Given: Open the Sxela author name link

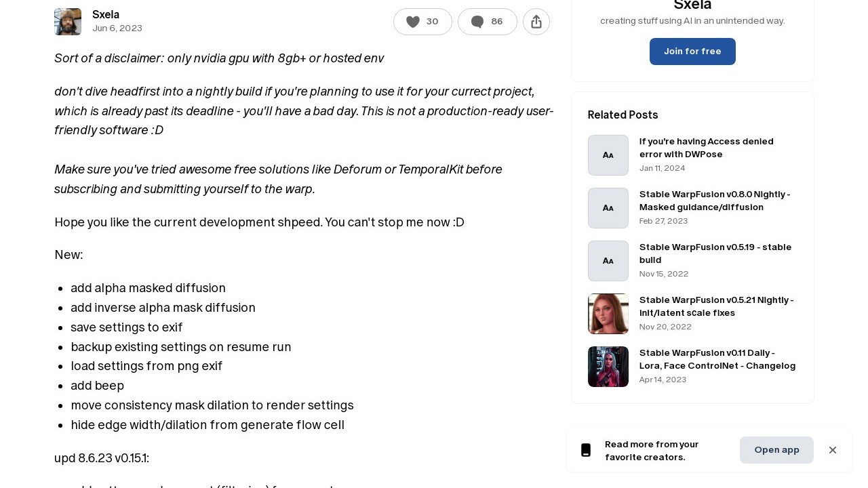Looking at the screenshot, I should click(106, 14).
